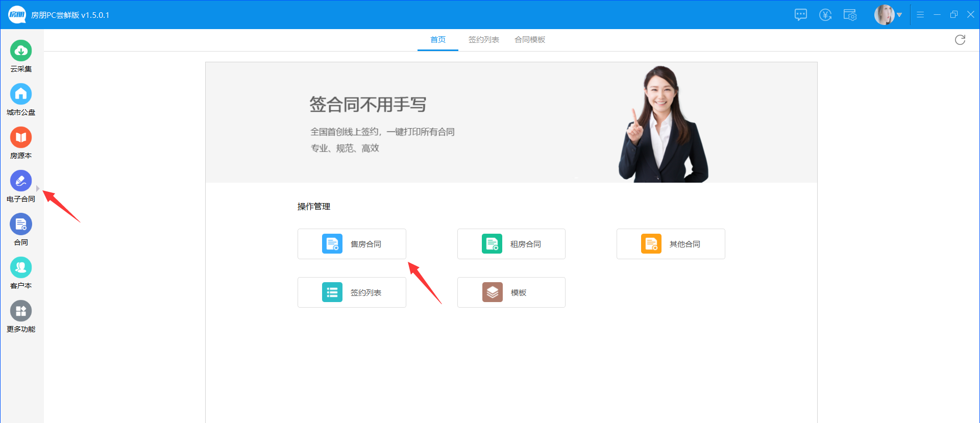
Task: Open the 租房合同 card button
Action: point(511,244)
